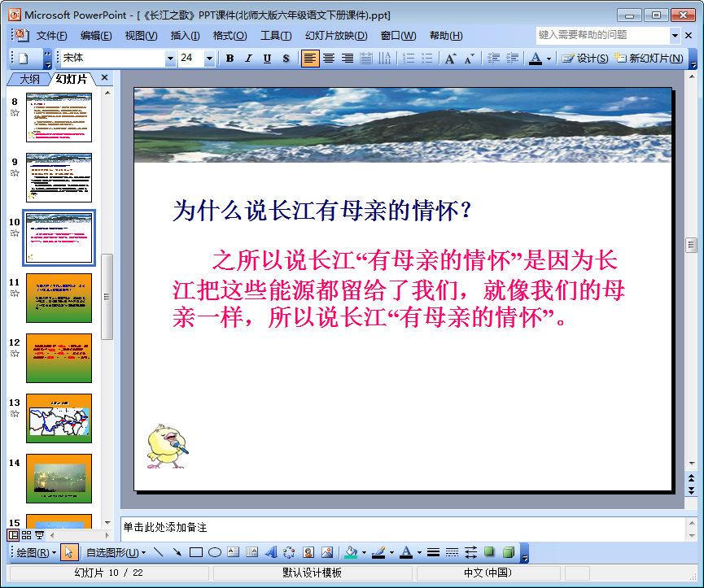Viewport: 704px width, 588px height.
Task: Align text to the left
Action: tap(310, 59)
